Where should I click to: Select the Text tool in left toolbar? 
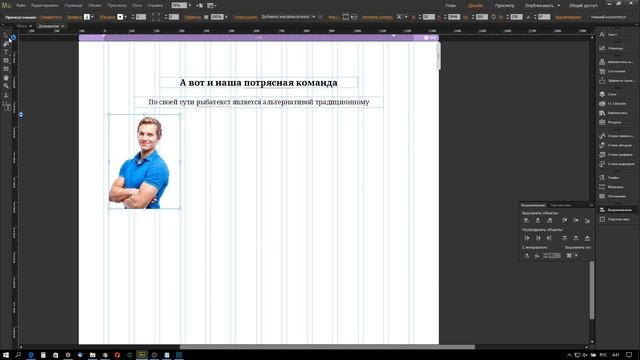coord(6,52)
